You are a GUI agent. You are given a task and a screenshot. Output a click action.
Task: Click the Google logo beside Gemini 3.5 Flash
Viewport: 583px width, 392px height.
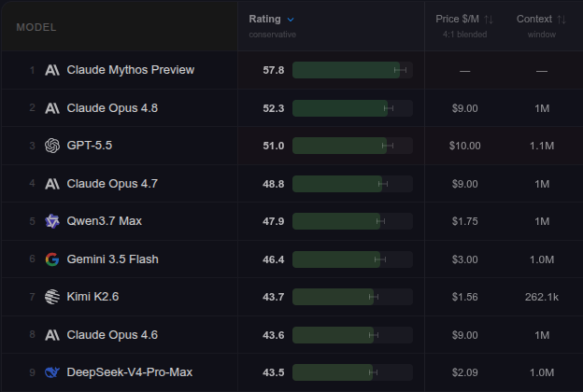tap(52, 259)
